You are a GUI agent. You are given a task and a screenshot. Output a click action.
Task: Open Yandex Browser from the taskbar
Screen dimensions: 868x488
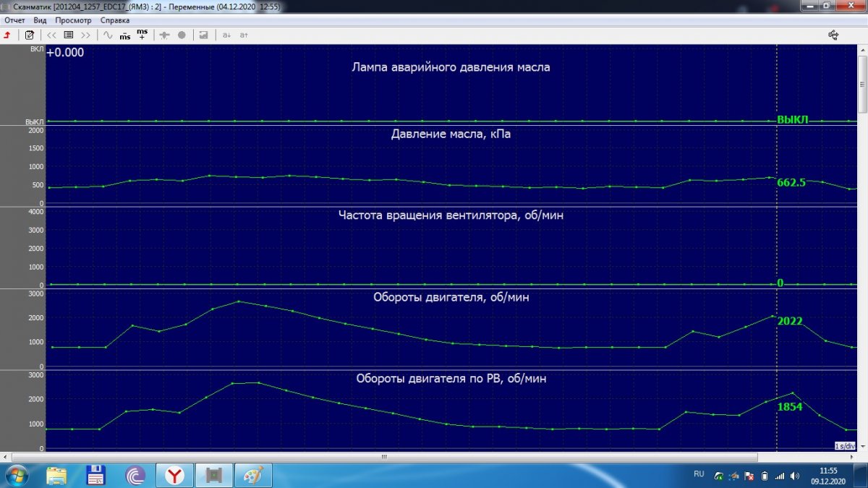(174, 475)
